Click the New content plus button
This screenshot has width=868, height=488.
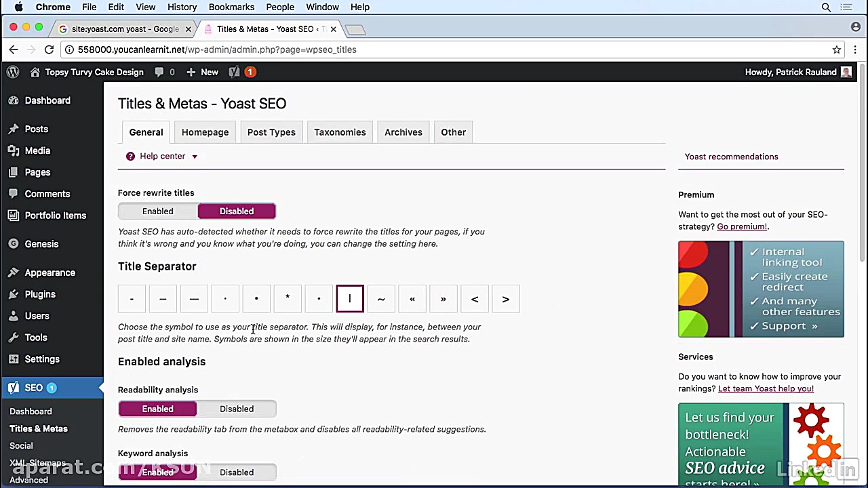pyautogui.click(x=202, y=72)
